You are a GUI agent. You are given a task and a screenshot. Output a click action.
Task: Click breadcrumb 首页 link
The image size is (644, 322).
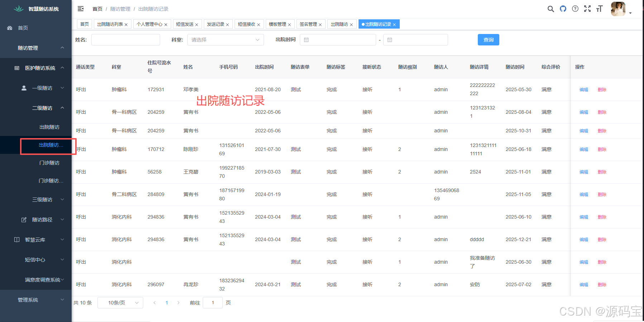[97, 9]
